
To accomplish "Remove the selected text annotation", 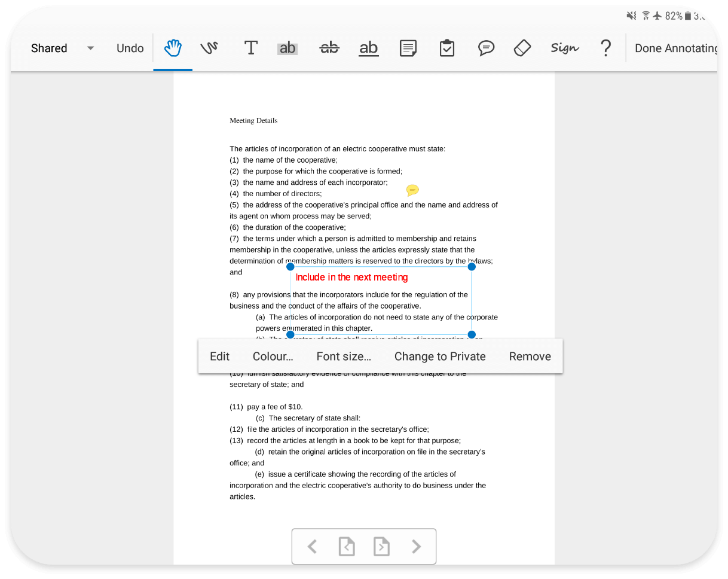I will pyautogui.click(x=530, y=356).
